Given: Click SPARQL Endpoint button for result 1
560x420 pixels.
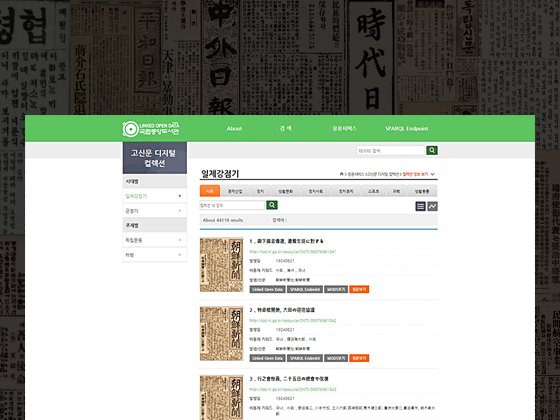Looking at the screenshot, I should coord(305,289).
